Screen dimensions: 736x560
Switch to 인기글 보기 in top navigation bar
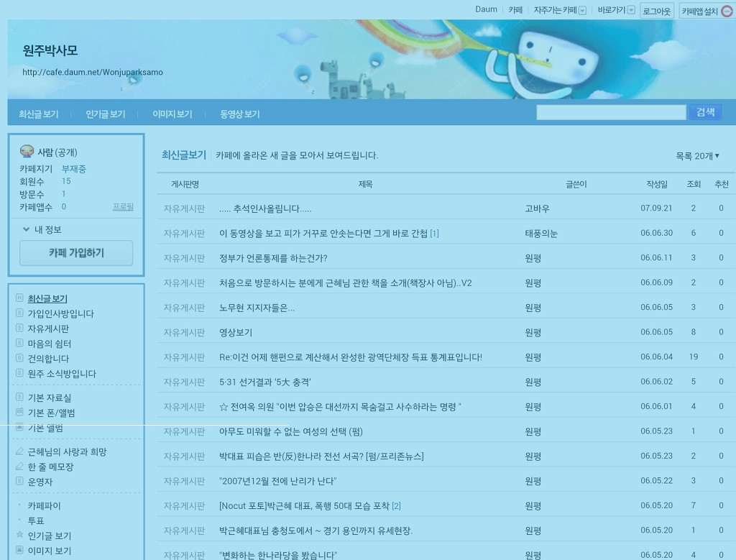(105, 114)
